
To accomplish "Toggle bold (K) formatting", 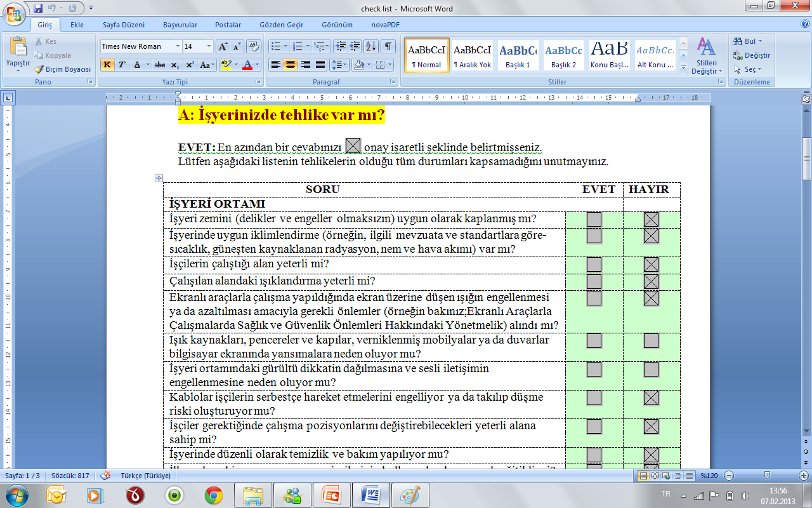I will [107, 65].
